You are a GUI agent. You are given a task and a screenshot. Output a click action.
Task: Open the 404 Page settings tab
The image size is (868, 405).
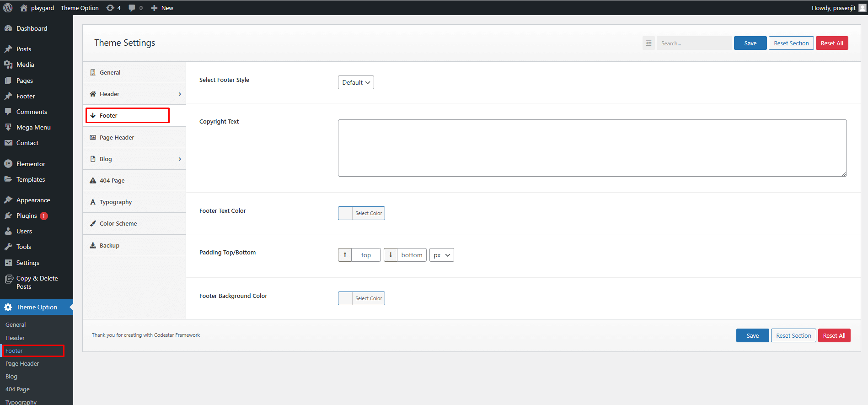point(134,180)
